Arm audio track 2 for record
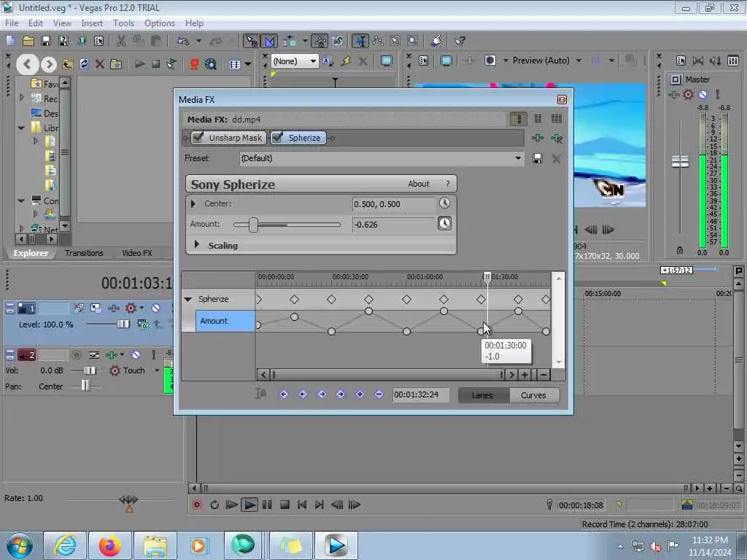The height and width of the screenshot is (560, 747). (x=76, y=355)
